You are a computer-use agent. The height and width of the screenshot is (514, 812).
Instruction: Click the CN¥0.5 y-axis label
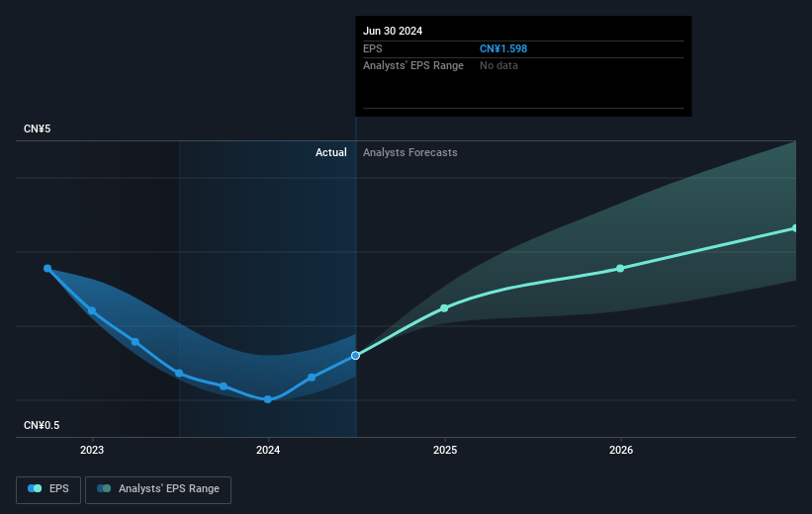coord(42,425)
